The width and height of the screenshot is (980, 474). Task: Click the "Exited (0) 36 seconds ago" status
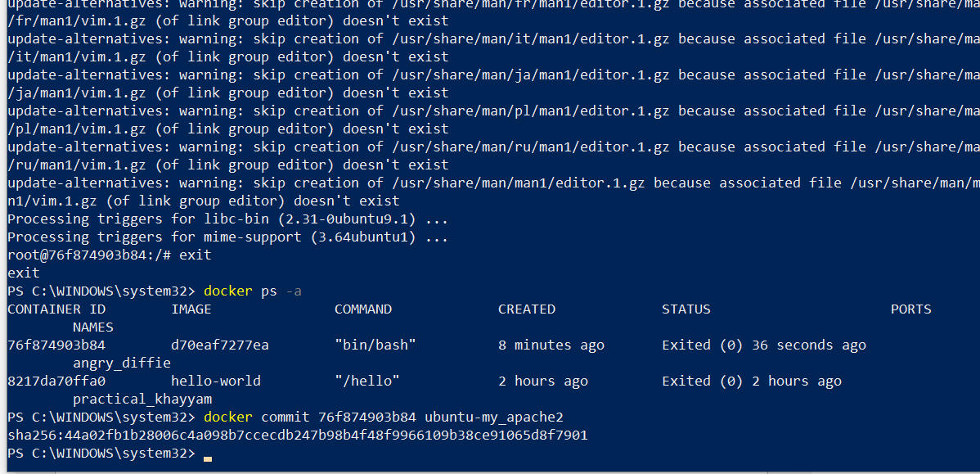763,345
